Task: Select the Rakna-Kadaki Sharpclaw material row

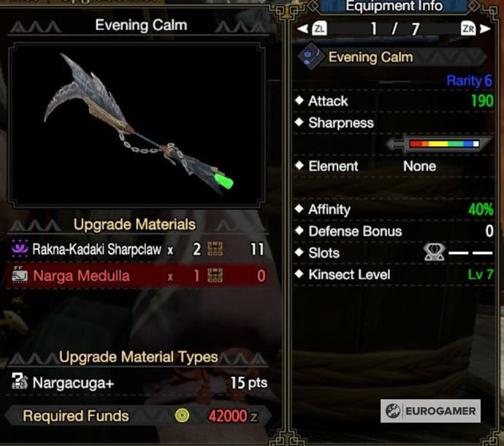Action: click(137, 249)
